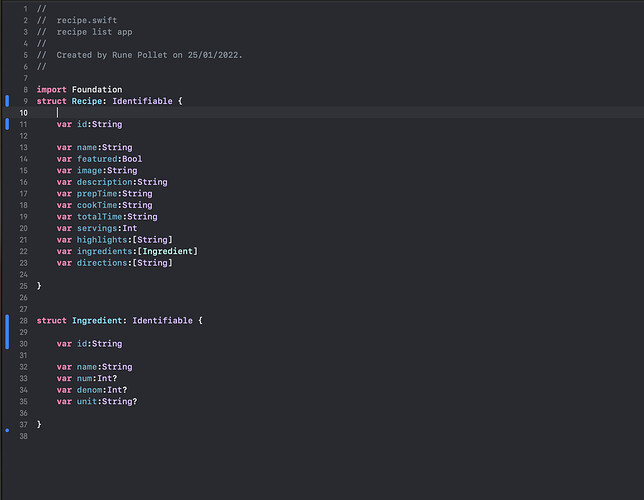Place cursor on the servings Int type
644x500 pixels.
click(130, 228)
